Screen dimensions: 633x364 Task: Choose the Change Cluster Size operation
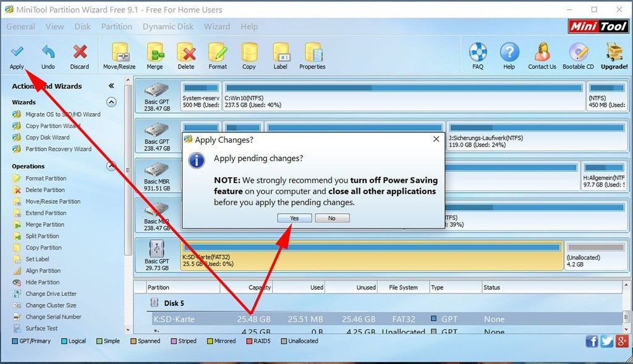(51, 305)
